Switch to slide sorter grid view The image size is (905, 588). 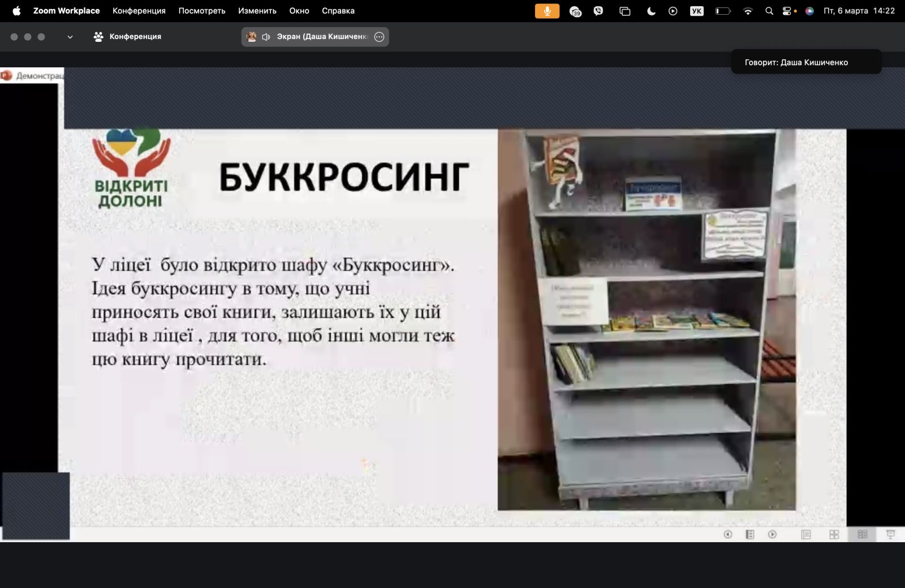point(834,534)
